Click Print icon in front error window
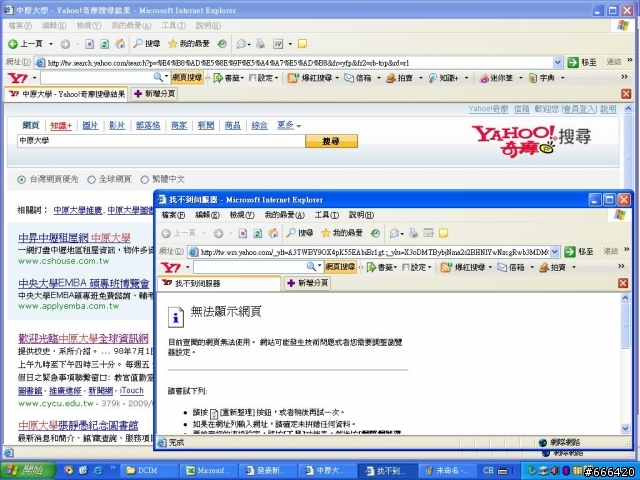Screen dimensions: 640x480 (413, 233)
